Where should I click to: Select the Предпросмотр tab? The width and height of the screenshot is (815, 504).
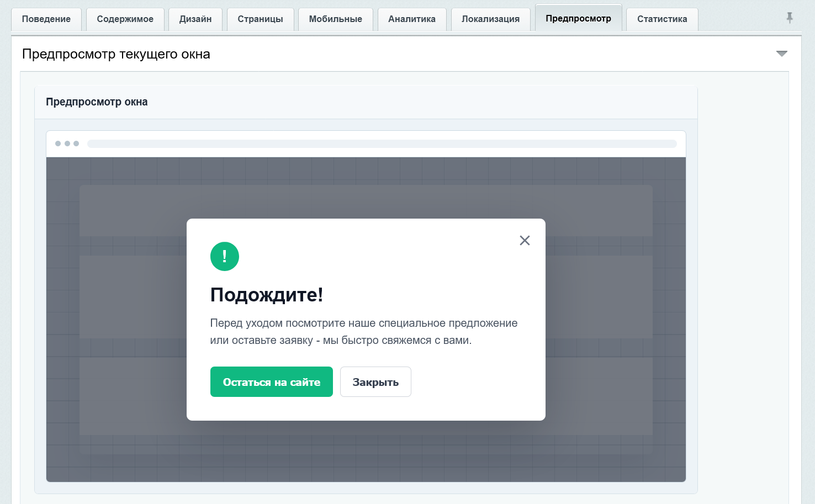click(579, 18)
